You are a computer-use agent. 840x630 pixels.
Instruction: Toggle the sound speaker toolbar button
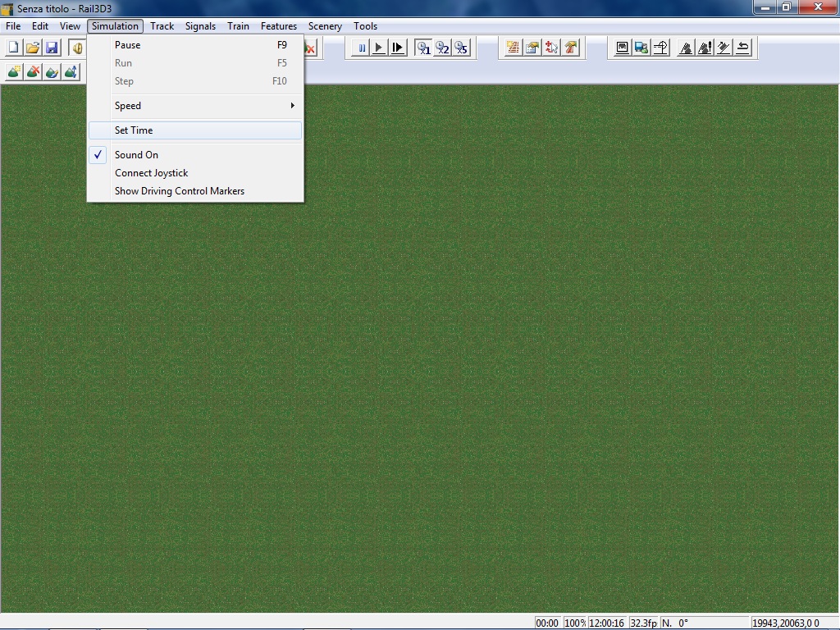(77, 48)
